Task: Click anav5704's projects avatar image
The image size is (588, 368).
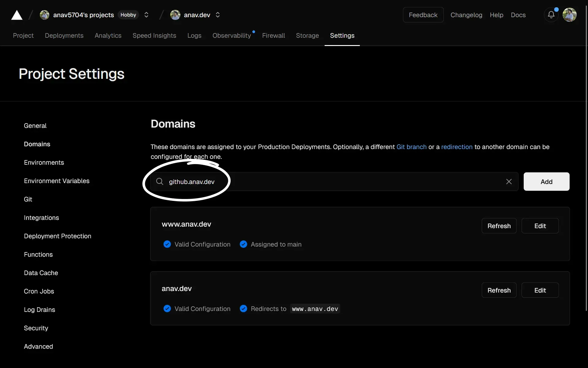Action: [x=44, y=15]
